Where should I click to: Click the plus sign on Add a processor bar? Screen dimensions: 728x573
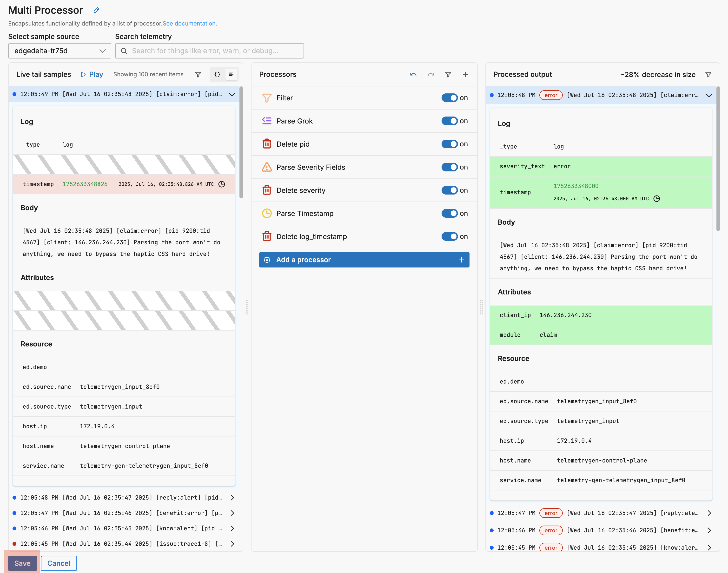coord(462,260)
